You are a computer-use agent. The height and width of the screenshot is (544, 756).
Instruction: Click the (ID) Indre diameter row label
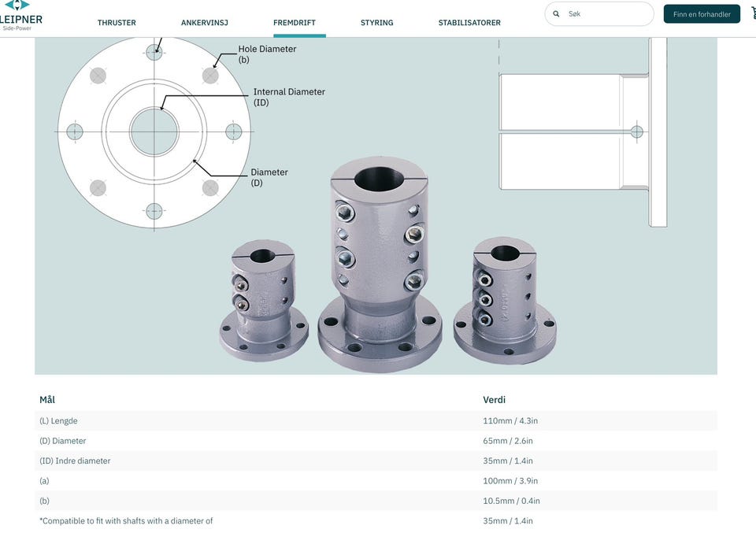pos(75,461)
